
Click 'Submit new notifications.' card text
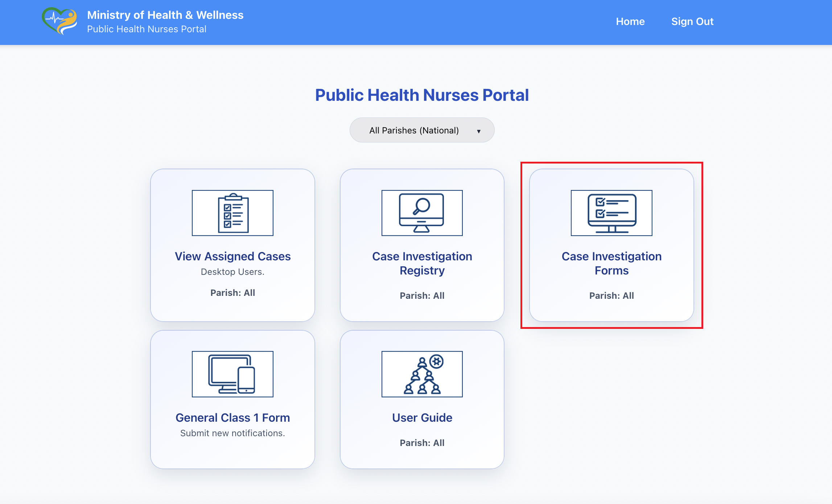(232, 433)
